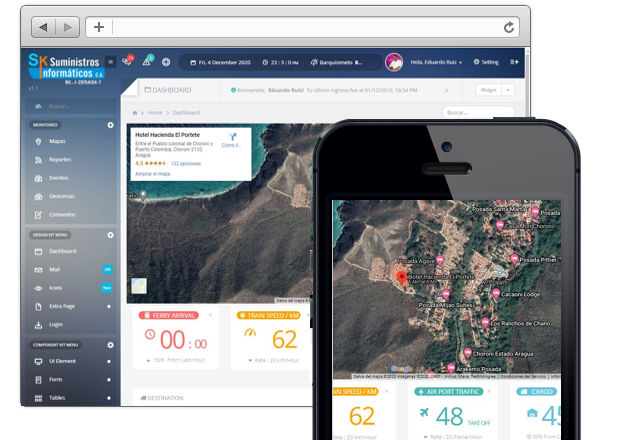Click the home breadcrumb icon
620x440 pixels.
pos(135,113)
